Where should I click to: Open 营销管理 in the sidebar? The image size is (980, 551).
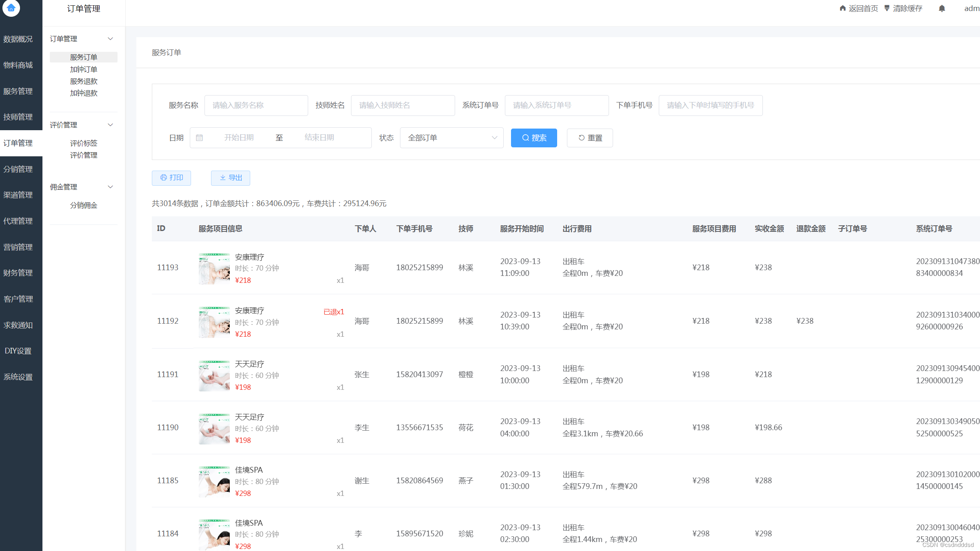(18, 247)
